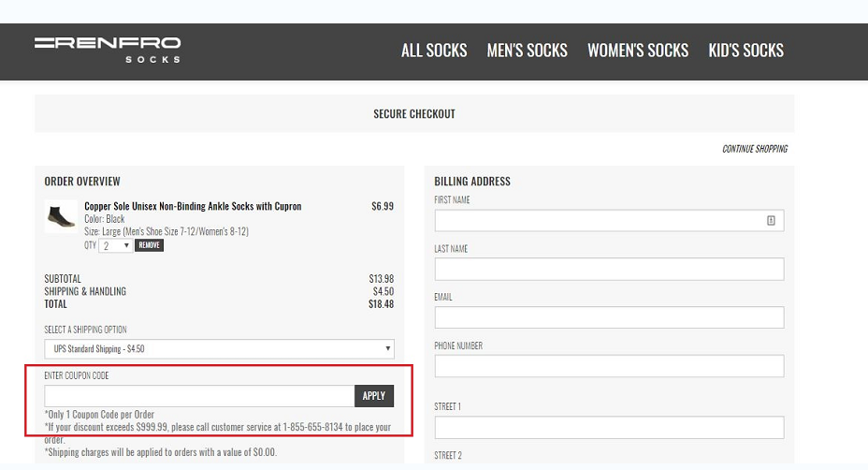Go to KID'S SOCKS category
The width and height of the screenshot is (868, 470).
click(745, 51)
